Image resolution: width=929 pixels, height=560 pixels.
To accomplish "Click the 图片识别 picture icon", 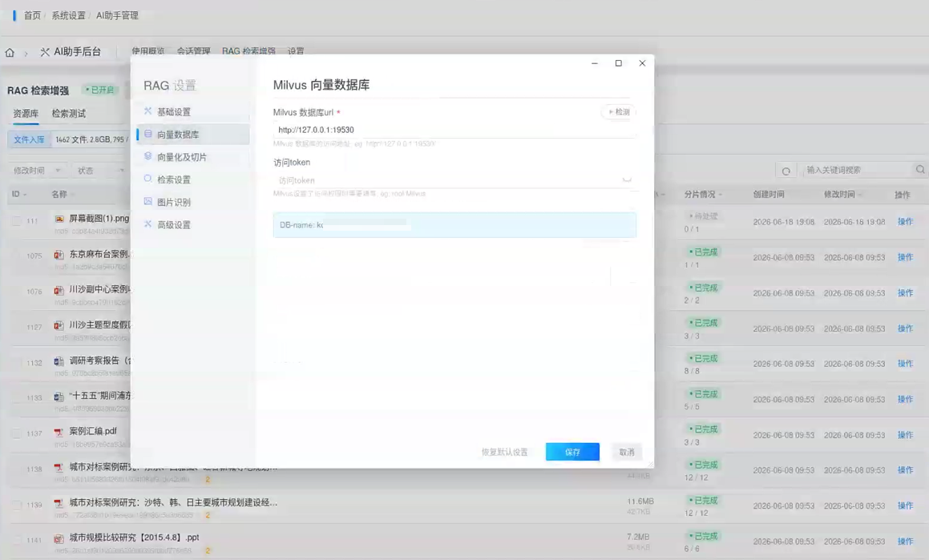I will 148,201.
